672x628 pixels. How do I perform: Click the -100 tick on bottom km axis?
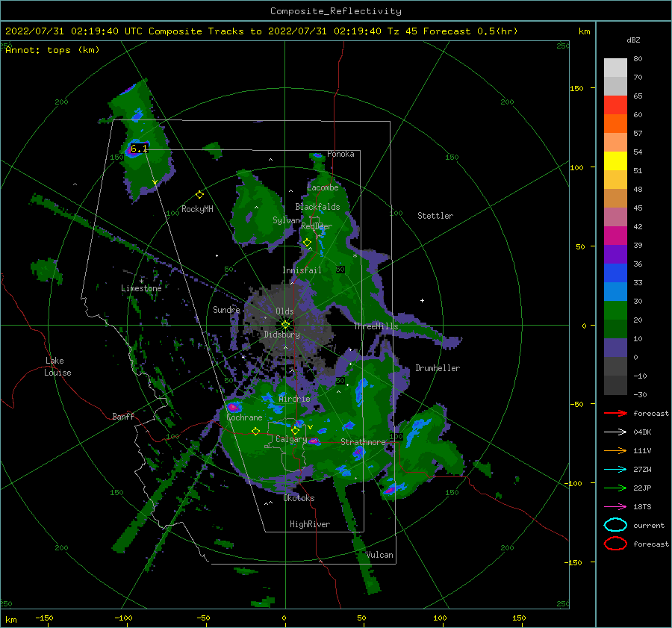123,618
